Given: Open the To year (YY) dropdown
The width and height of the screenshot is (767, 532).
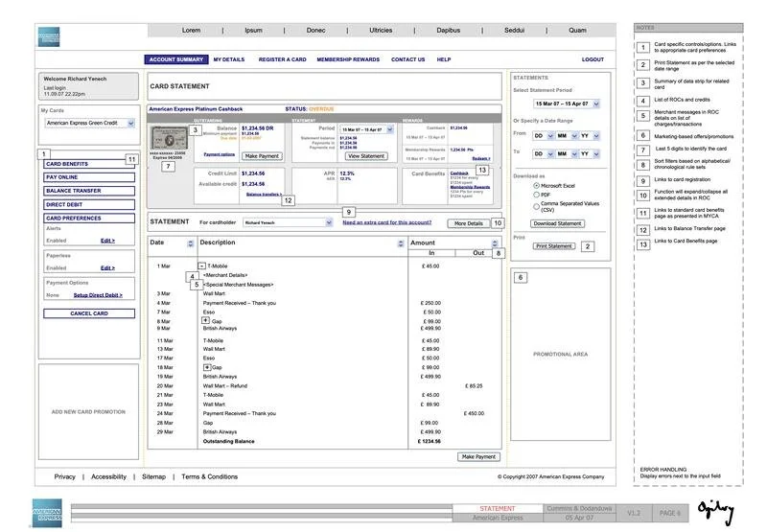Looking at the screenshot, I should pos(590,154).
